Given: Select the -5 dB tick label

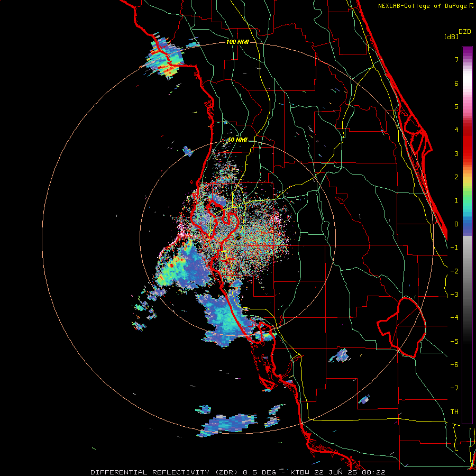Looking at the screenshot, I should pos(454,342).
